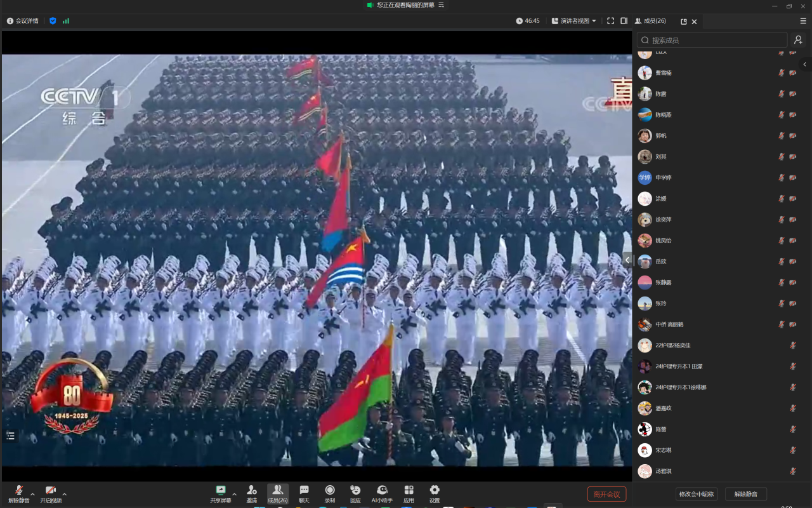This screenshot has height=508, width=812.
Task: Click the 离开会议 leave meeting button
Action: pyautogui.click(x=606, y=494)
